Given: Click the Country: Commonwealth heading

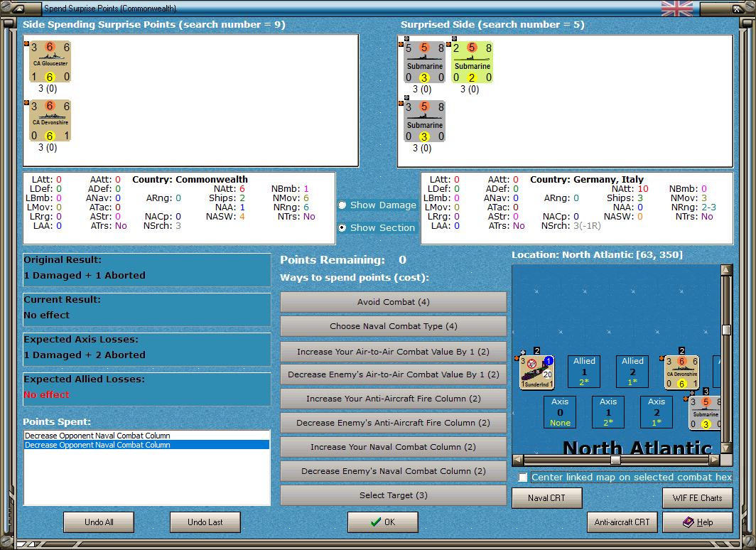Looking at the screenshot, I should 190,179.
